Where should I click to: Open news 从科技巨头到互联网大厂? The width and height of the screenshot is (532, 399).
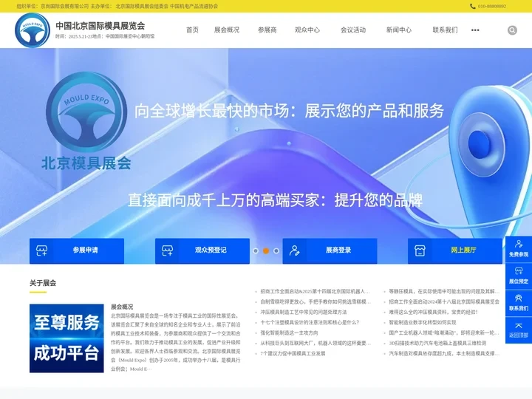coord(316,343)
